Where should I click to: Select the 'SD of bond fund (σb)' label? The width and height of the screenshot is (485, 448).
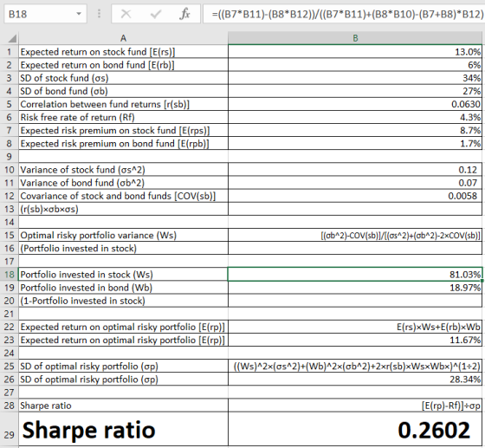(123, 91)
